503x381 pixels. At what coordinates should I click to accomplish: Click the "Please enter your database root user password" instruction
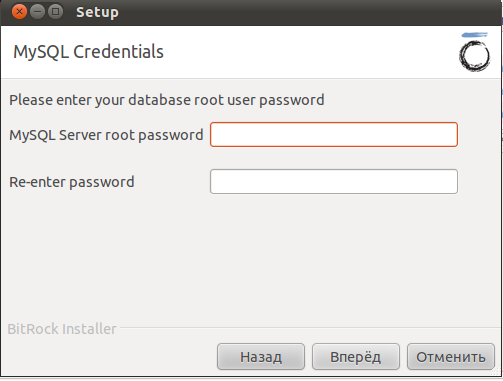167,100
